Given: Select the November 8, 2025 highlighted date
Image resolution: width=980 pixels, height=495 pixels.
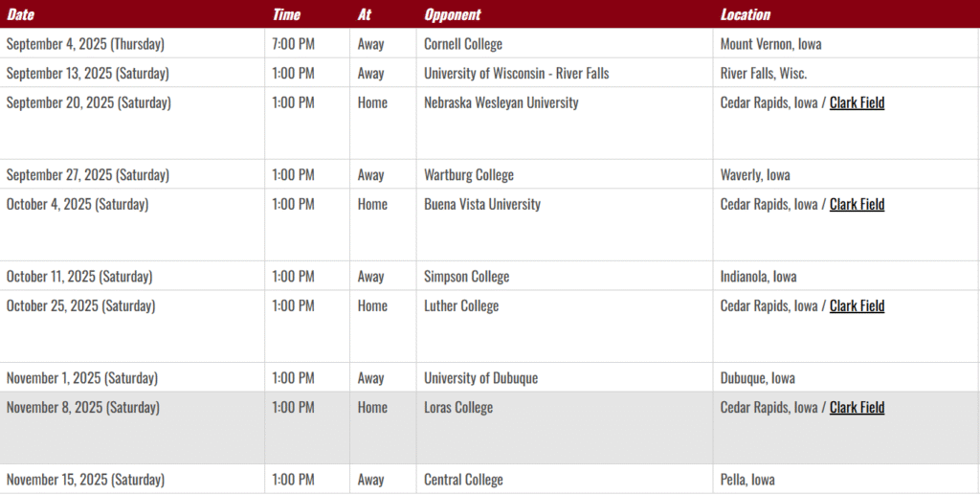Looking at the screenshot, I should [x=83, y=407].
